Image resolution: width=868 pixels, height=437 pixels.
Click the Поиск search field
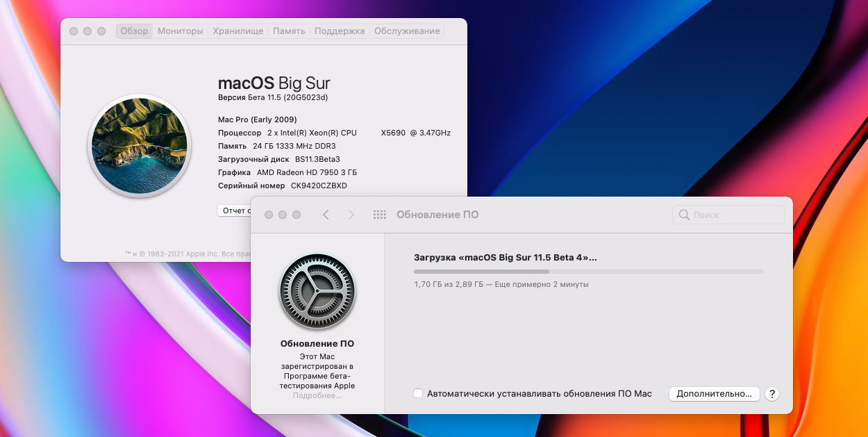[x=728, y=215]
